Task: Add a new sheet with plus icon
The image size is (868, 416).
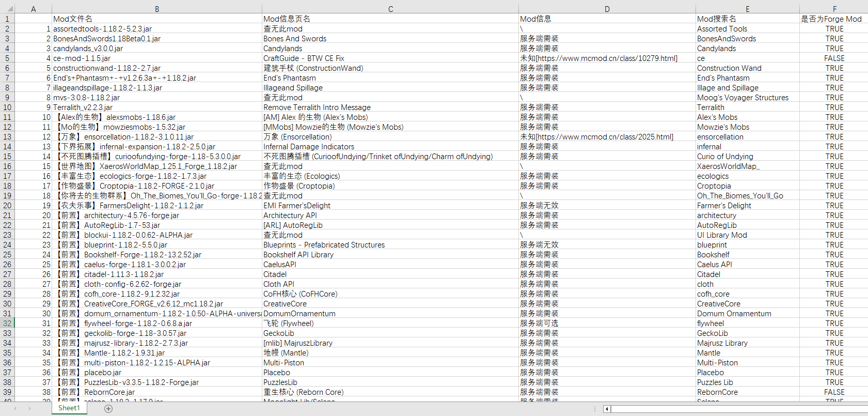Action: pos(108,409)
